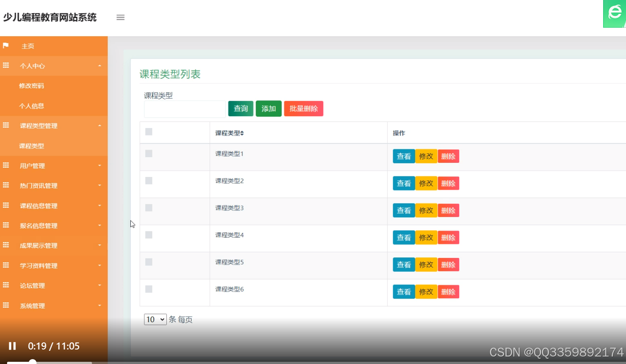Click the 添加 add button
The width and height of the screenshot is (626, 364).
pos(269,109)
